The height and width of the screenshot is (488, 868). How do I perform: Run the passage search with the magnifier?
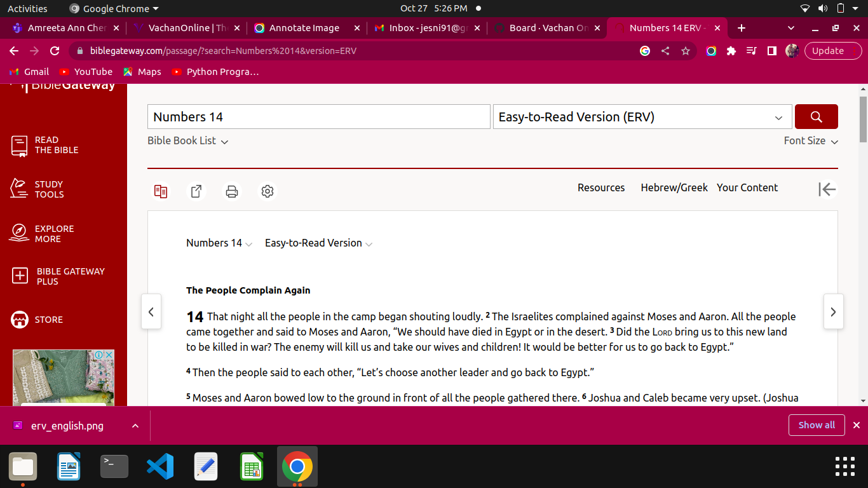pos(817,116)
